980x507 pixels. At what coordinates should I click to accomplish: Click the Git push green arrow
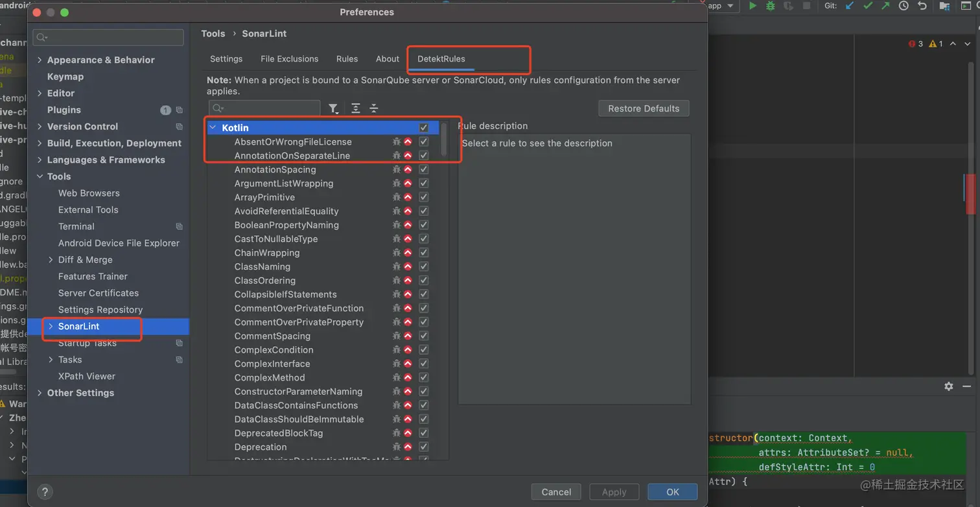coord(886,6)
